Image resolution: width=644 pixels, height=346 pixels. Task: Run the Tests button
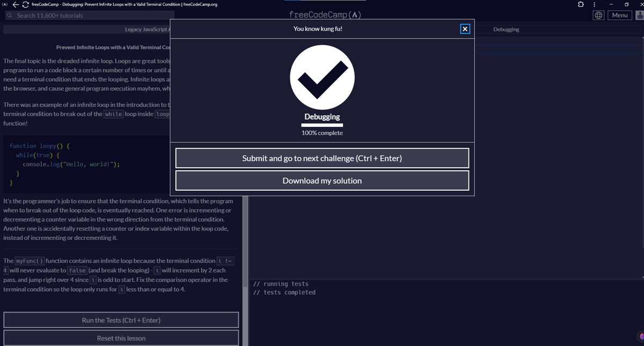[121, 320]
